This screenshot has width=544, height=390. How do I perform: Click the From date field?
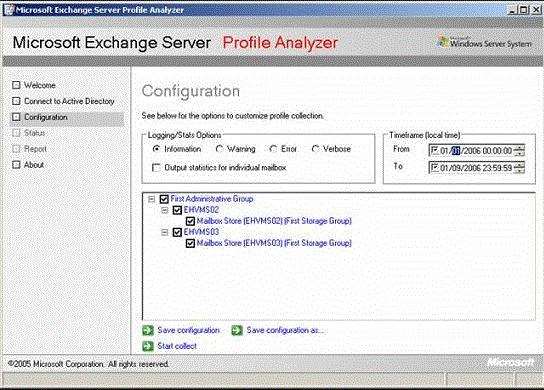477,150
